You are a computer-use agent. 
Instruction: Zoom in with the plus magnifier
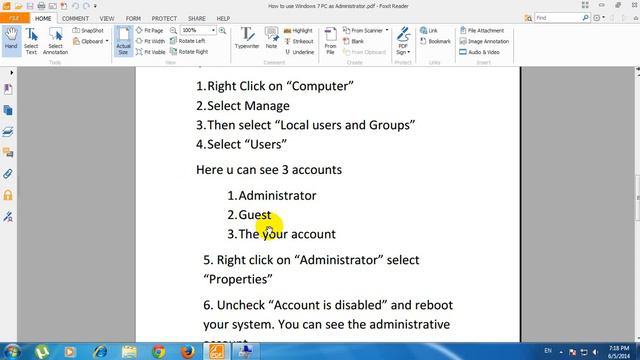coord(222,31)
